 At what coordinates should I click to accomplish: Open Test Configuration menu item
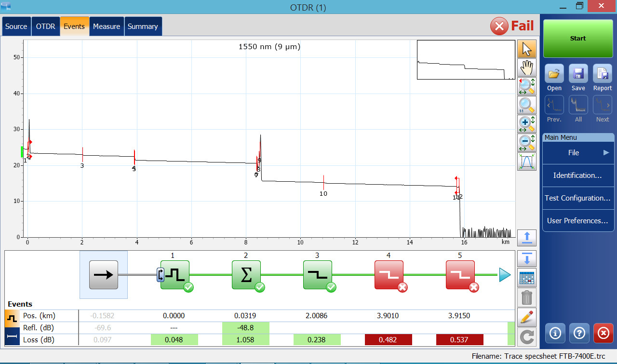(578, 198)
